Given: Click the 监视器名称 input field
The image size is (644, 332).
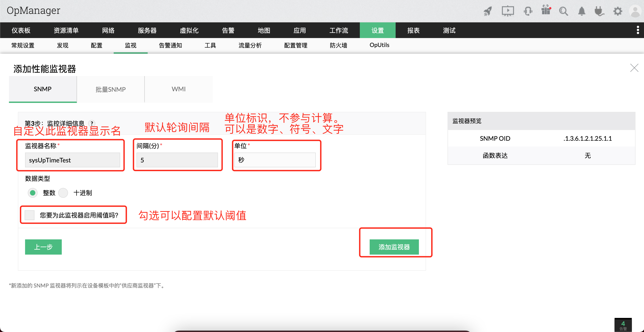Looking at the screenshot, I should coord(73,160).
